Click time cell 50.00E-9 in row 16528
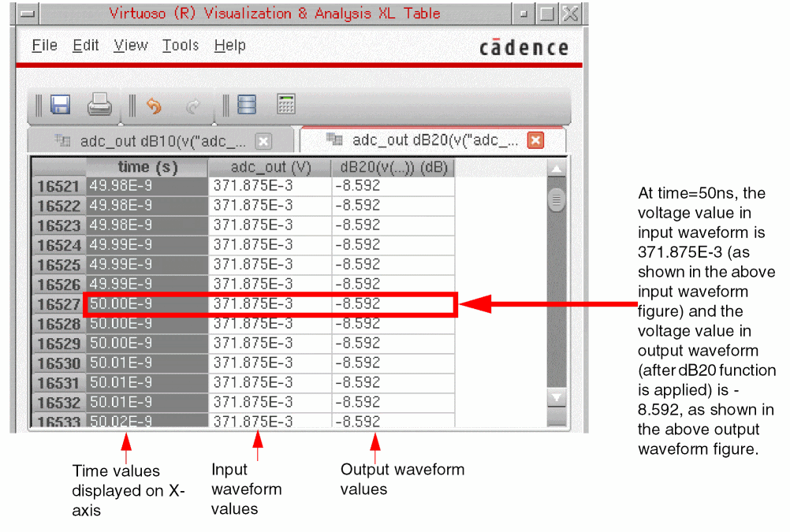 (147, 324)
